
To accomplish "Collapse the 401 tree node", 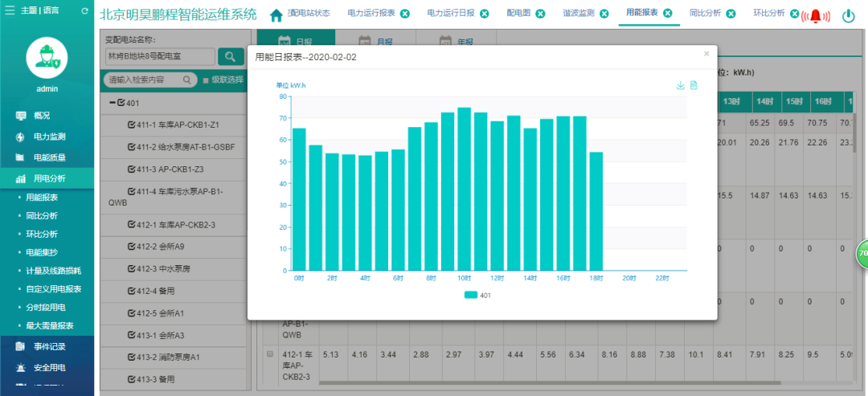I will point(113,103).
